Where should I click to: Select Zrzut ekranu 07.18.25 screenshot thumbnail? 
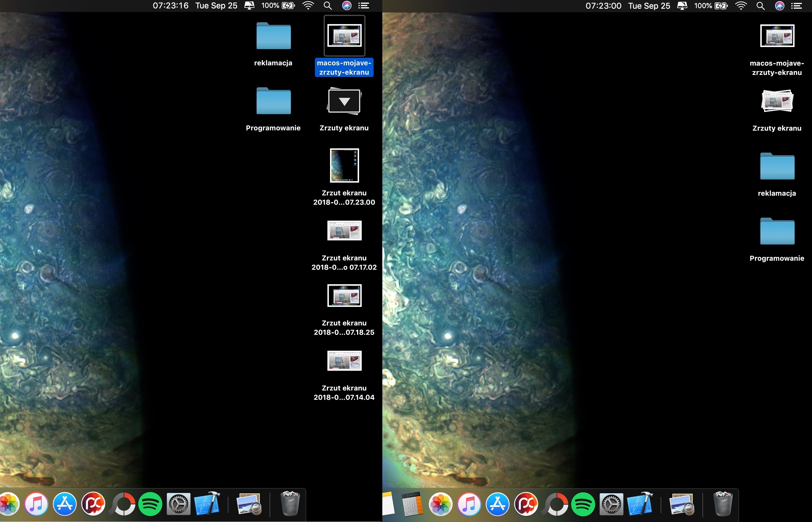[344, 296]
